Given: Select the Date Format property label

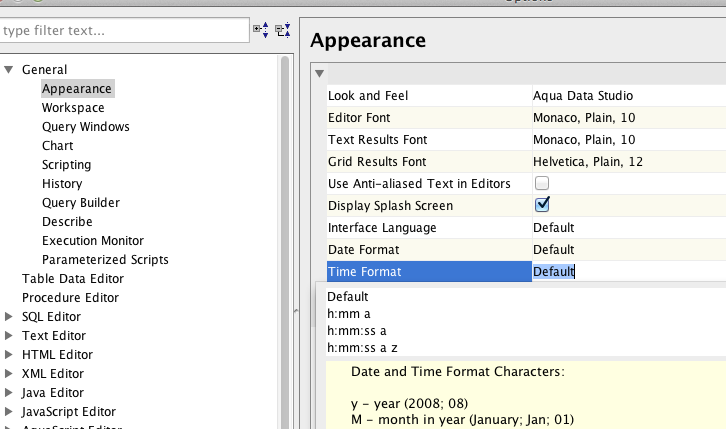Looking at the screenshot, I should point(363,250).
